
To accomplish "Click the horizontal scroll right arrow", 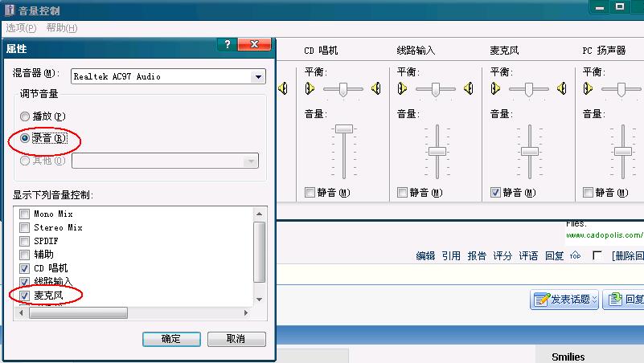I will coord(245,313).
